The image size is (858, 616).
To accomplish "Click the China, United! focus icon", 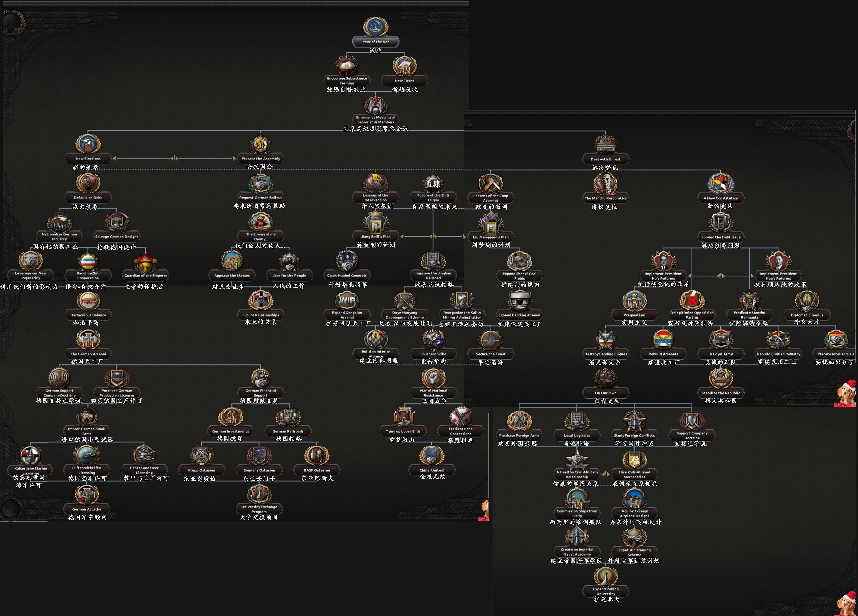I will [x=432, y=456].
